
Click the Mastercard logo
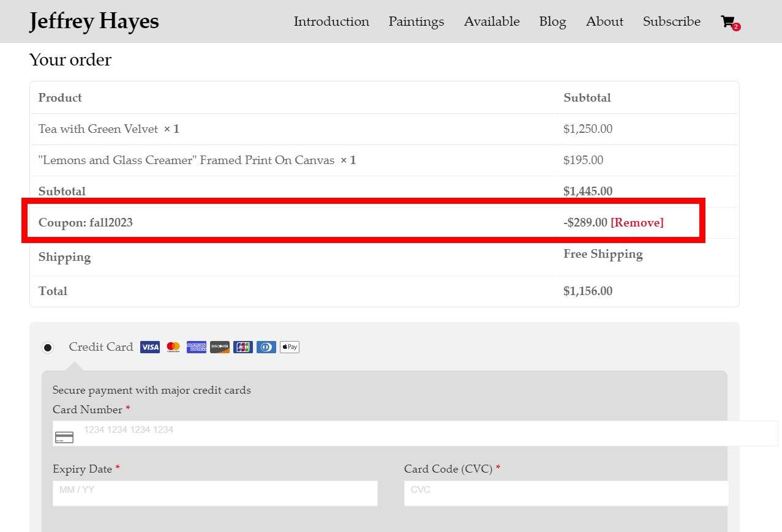[x=173, y=347]
